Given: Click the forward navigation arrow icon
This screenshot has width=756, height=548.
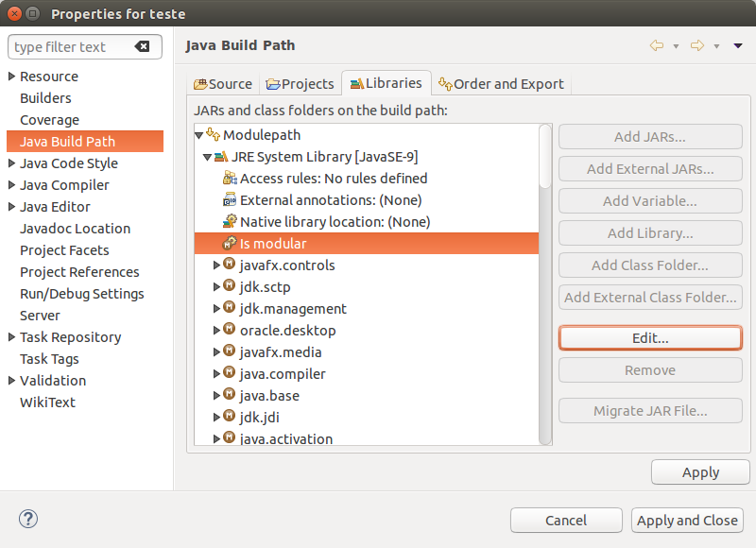Looking at the screenshot, I should (x=697, y=45).
